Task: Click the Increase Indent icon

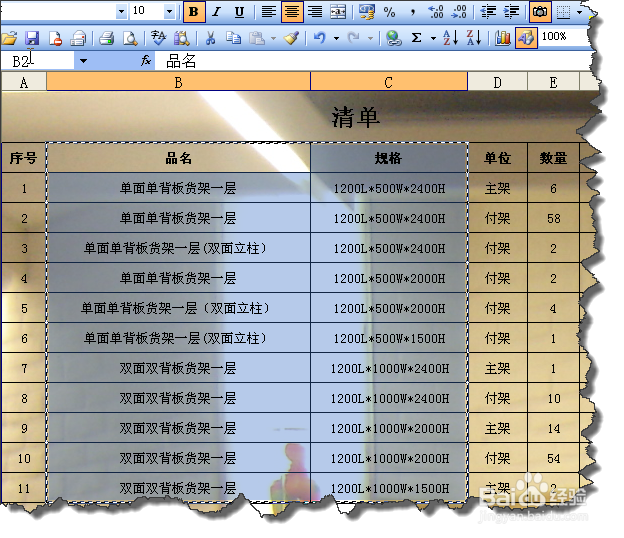Action: (x=511, y=12)
